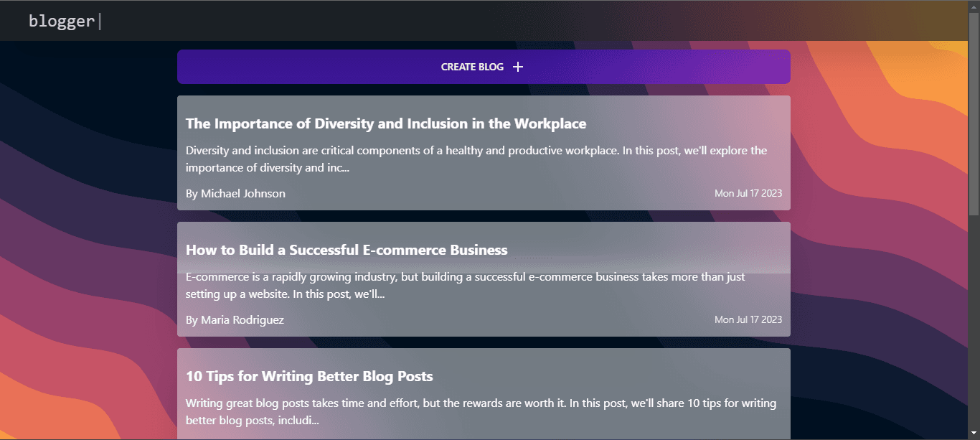
Task: Open the Successful E-commerce Business post title
Action: pyautogui.click(x=347, y=250)
